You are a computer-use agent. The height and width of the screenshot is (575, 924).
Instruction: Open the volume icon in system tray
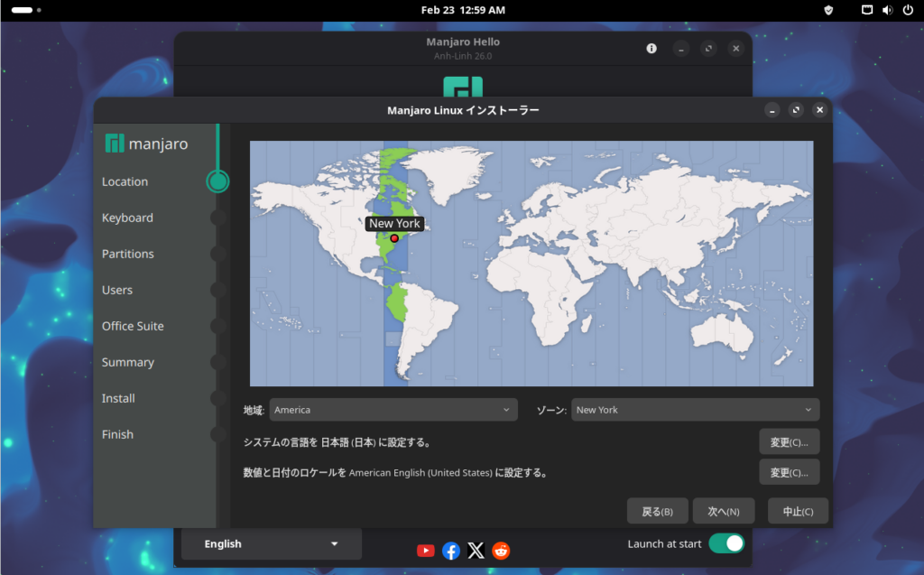click(x=887, y=10)
